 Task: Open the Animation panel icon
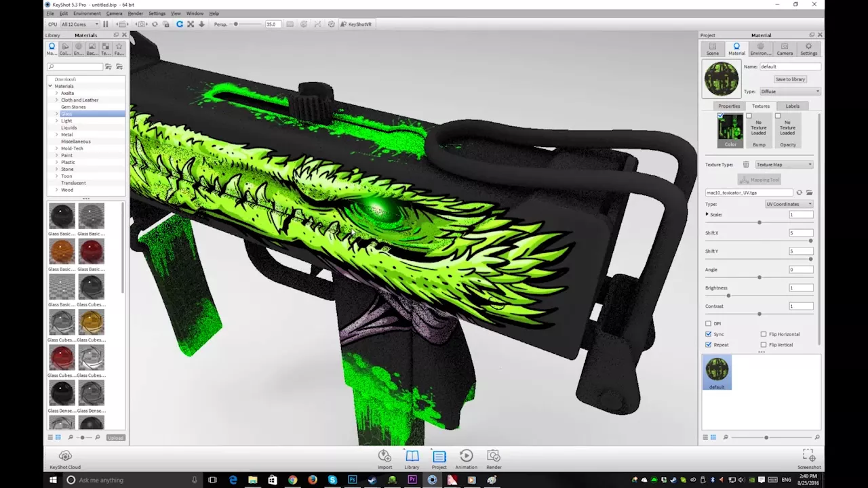(x=466, y=459)
